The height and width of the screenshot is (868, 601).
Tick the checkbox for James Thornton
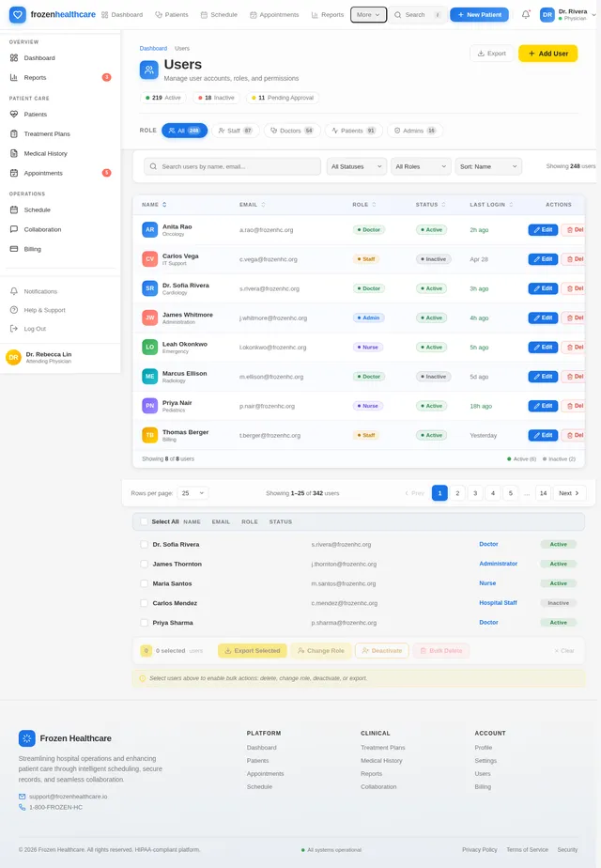(144, 564)
